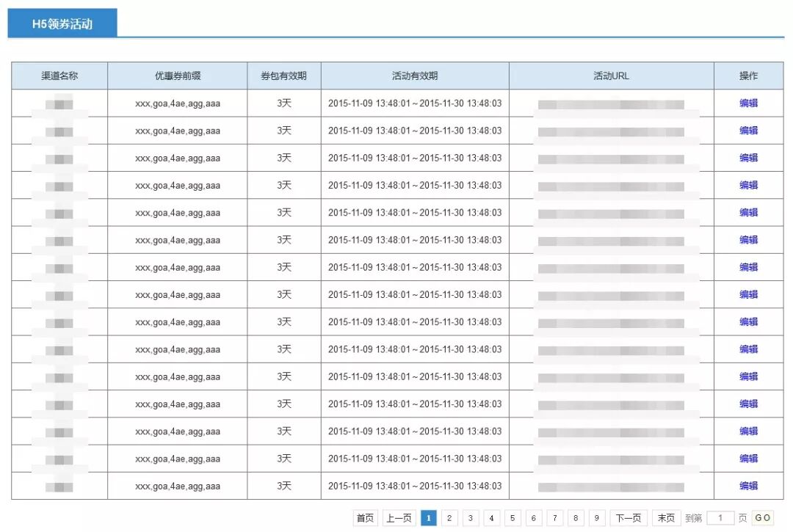793x532 pixels.
Task: Go to last page via 末页
Action: tap(666, 518)
